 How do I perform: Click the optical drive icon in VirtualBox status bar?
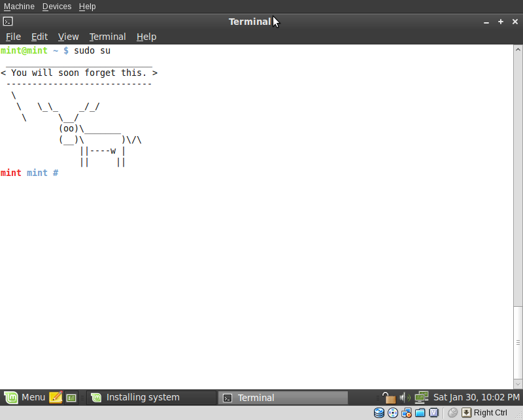[x=393, y=412]
